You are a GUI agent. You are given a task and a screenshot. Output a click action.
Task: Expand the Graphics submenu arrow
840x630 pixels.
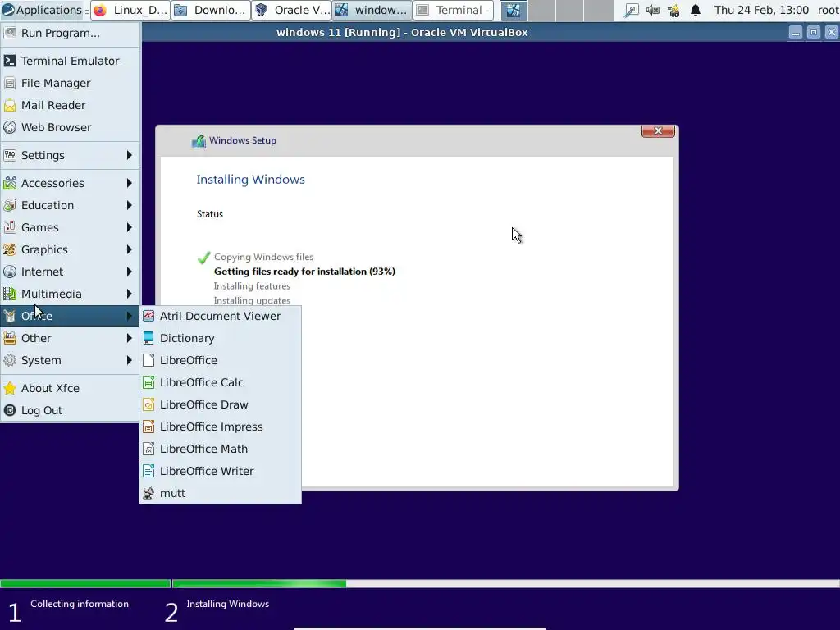coord(129,249)
